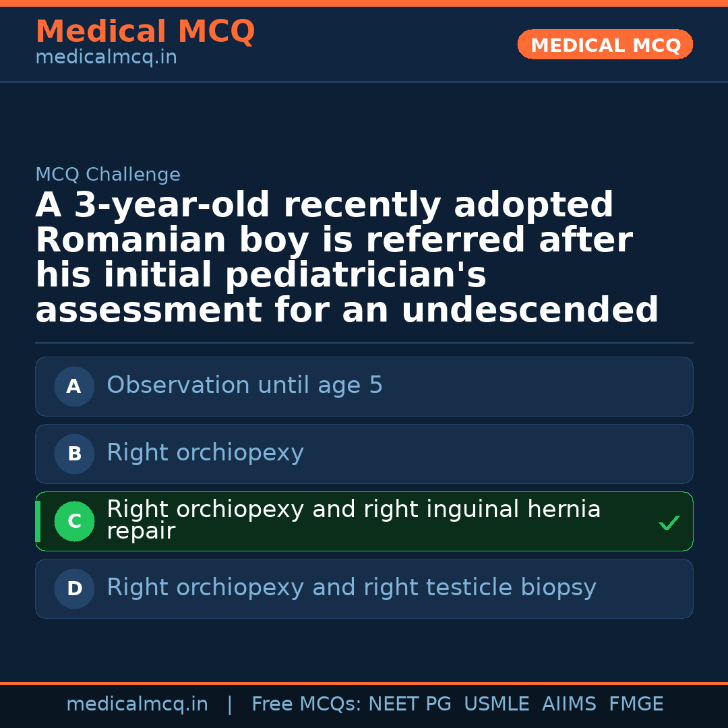Screen dimensions: 728x728
Task: Click the question text about the 3-year-old boy
Action: [x=346, y=257]
